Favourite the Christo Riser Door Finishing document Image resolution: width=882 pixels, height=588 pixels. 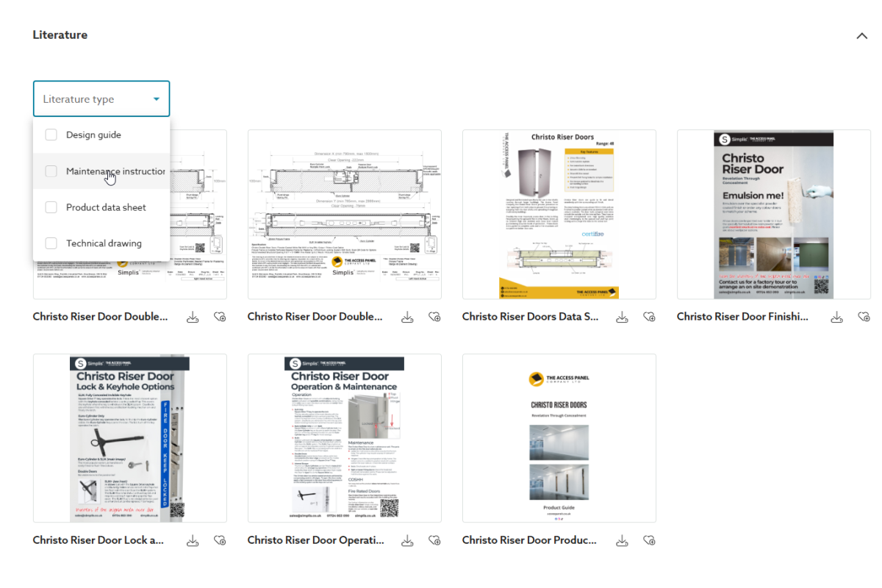point(864,317)
